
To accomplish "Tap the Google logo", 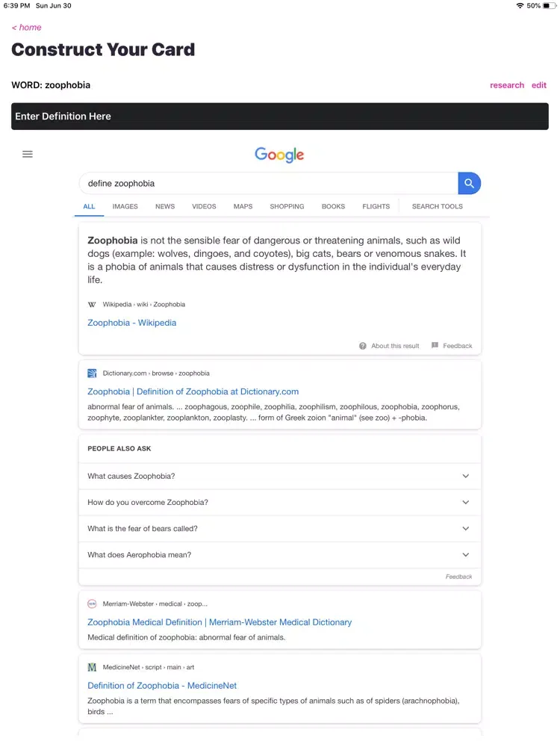I will 279,155.
